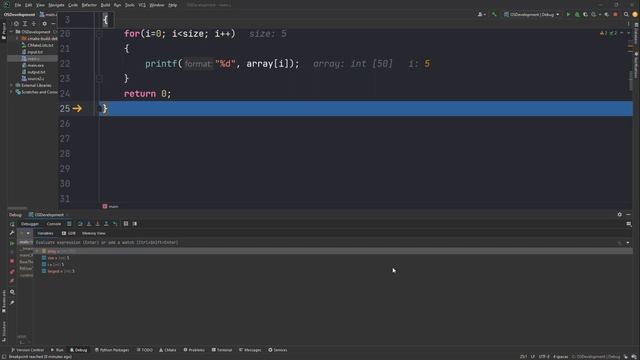640x360 pixels.
Task: Click the Step Over debugger icon
Action: (x=80, y=224)
